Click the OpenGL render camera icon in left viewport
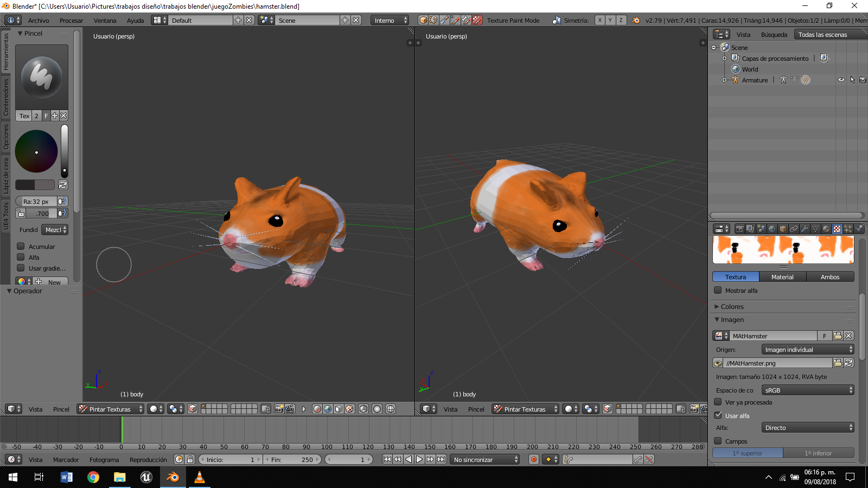Viewport: 868px width, 488px height. 279,409
